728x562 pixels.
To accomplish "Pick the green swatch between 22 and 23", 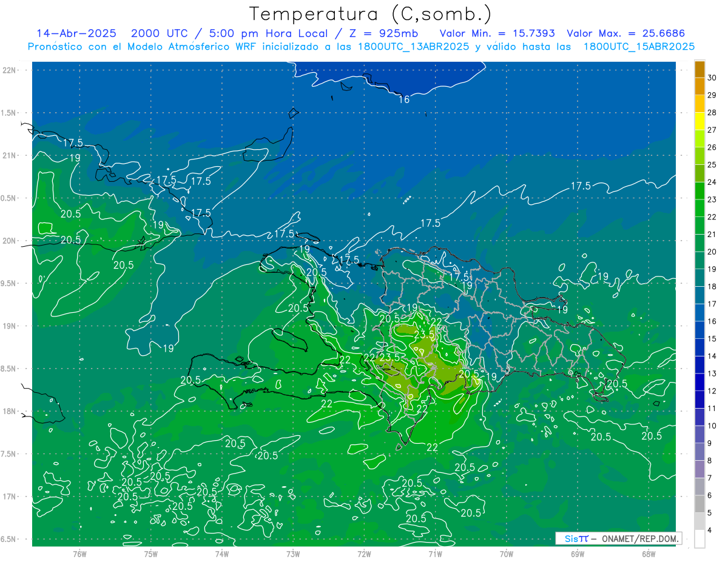I will tap(700, 208).
